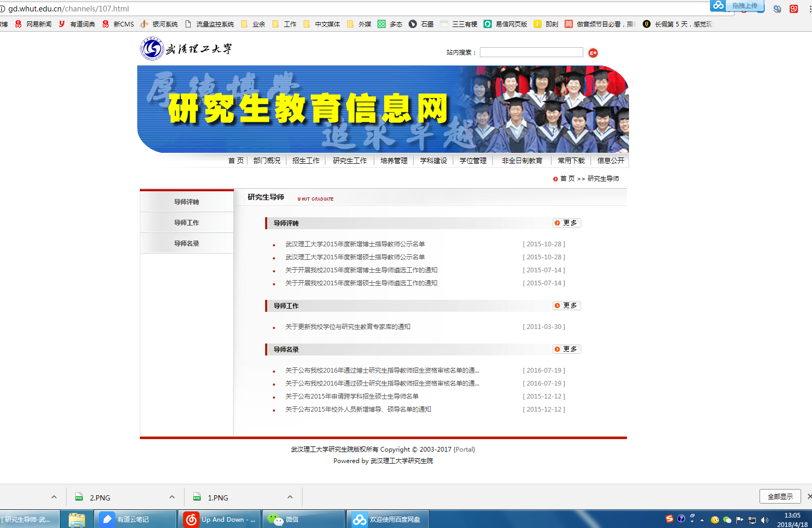
Task: Open the 外媒 bookmark folder
Action: [359, 24]
